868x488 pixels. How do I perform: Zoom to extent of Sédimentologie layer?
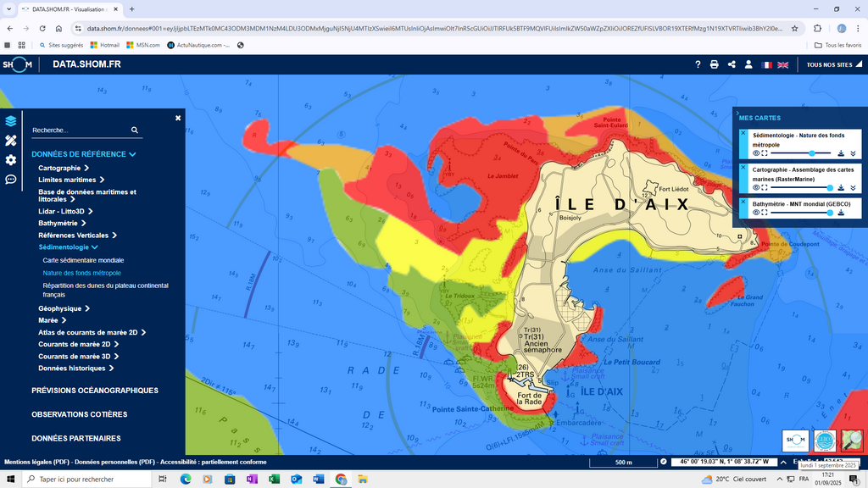(765, 153)
